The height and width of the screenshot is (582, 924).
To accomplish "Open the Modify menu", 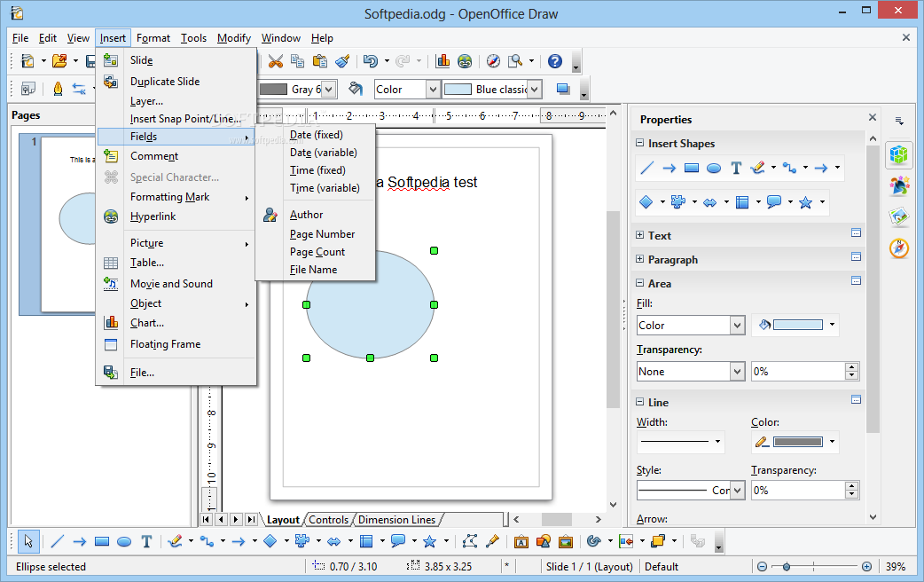I will tap(234, 38).
